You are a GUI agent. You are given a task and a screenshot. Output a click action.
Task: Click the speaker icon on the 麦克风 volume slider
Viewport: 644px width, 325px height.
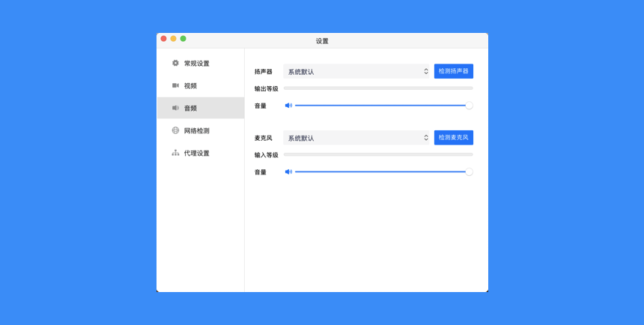(x=289, y=171)
